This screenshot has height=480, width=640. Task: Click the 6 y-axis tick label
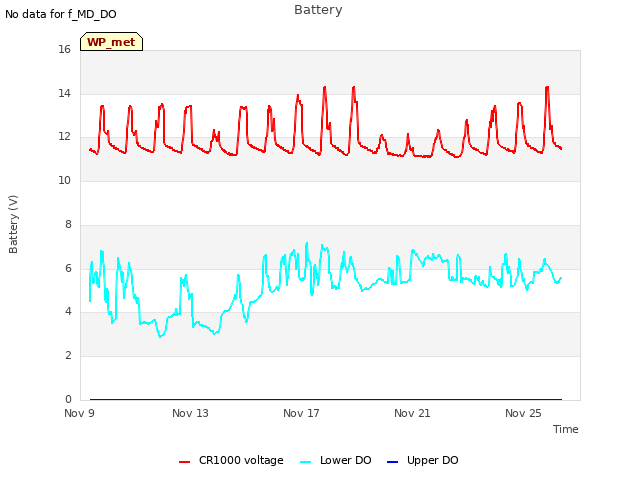(68, 268)
